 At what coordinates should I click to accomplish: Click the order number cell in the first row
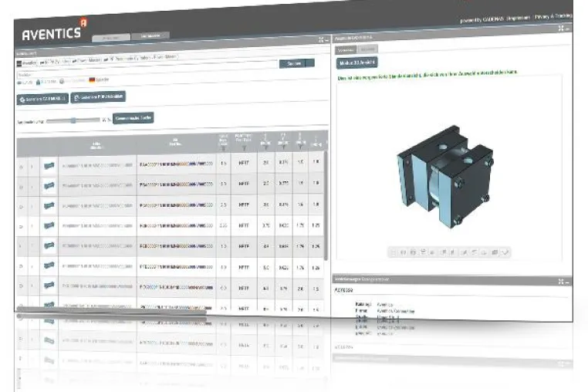pyautogui.click(x=176, y=164)
